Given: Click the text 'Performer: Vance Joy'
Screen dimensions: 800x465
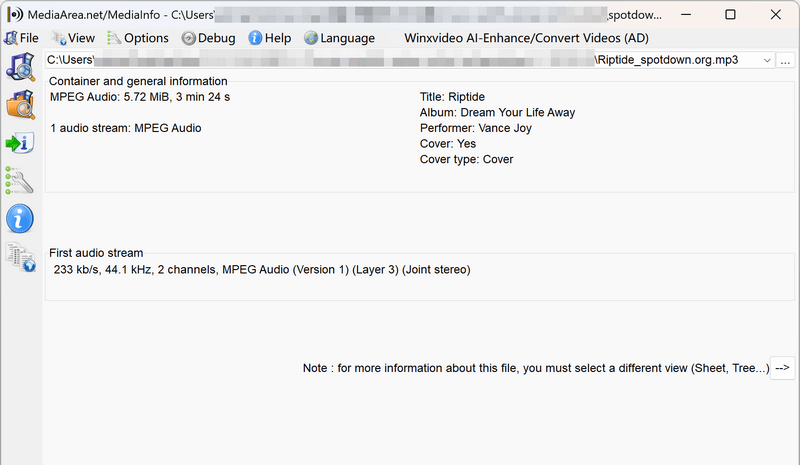Looking at the screenshot, I should point(476,128).
